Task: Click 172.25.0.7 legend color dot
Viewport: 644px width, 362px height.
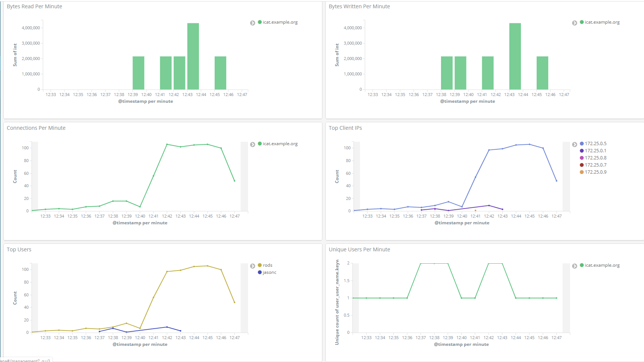Action: (x=582, y=165)
